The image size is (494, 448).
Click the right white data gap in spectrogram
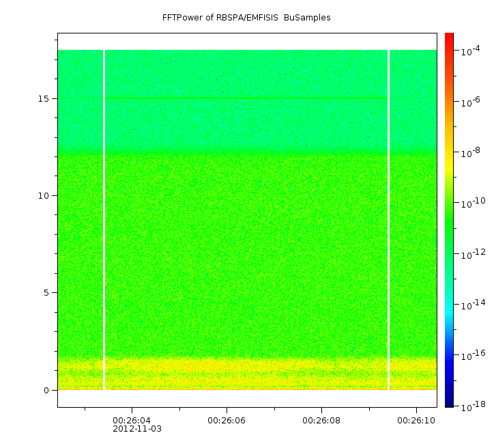(x=388, y=219)
